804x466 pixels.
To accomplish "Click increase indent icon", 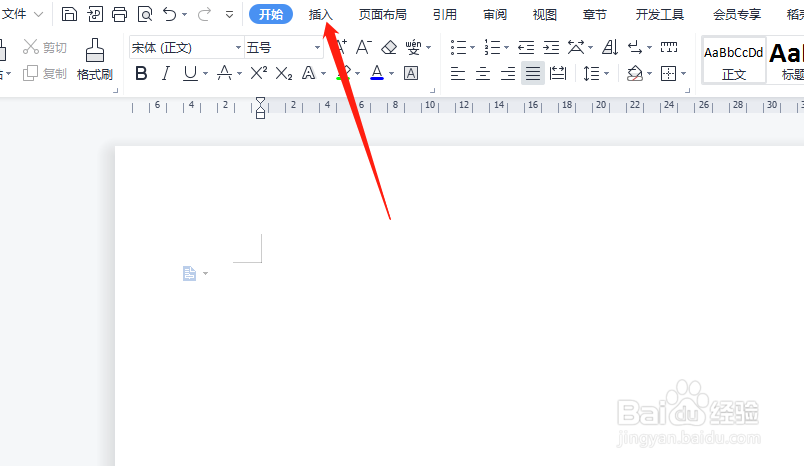I will (x=551, y=47).
